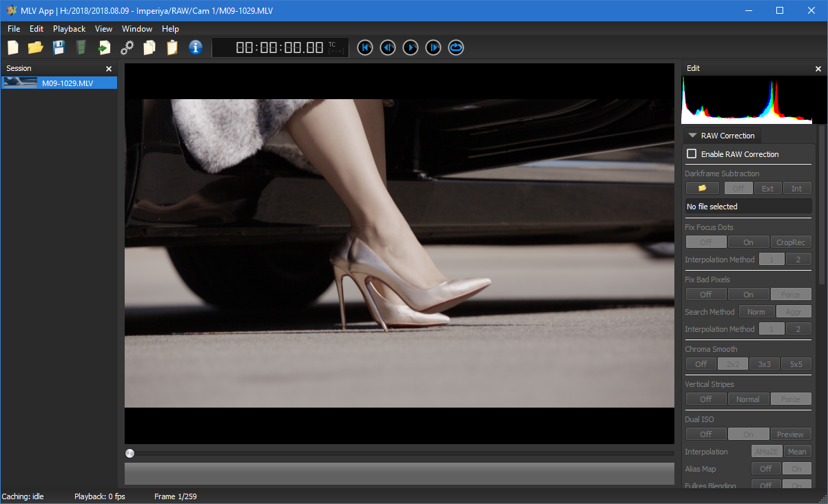The image size is (828, 504).
Task: Toggle the loop playback icon
Action: [456, 48]
